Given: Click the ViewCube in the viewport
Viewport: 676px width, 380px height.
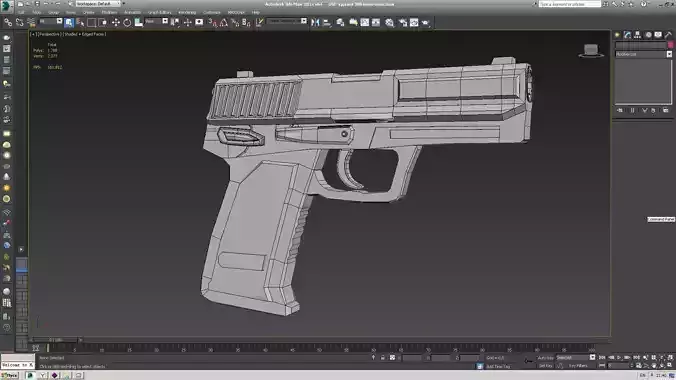Looking at the screenshot, I should click(591, 50).
